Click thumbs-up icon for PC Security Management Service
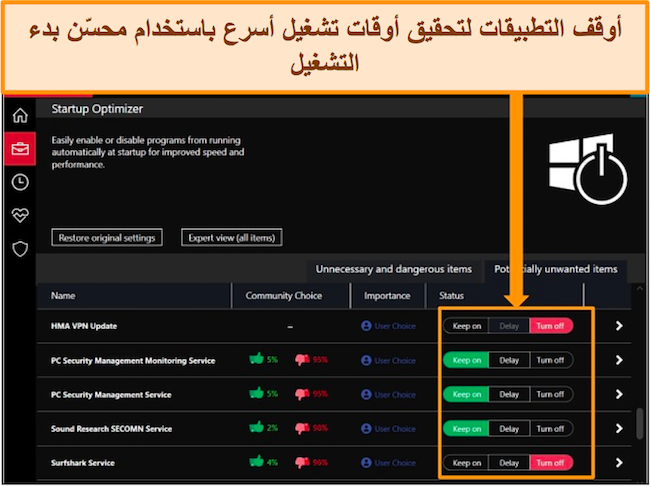 257,393
